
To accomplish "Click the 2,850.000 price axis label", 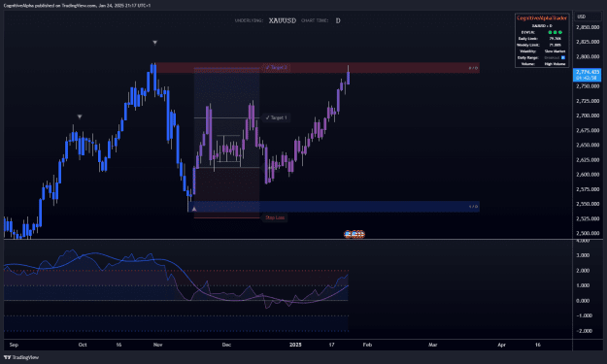I will [588, 27].
